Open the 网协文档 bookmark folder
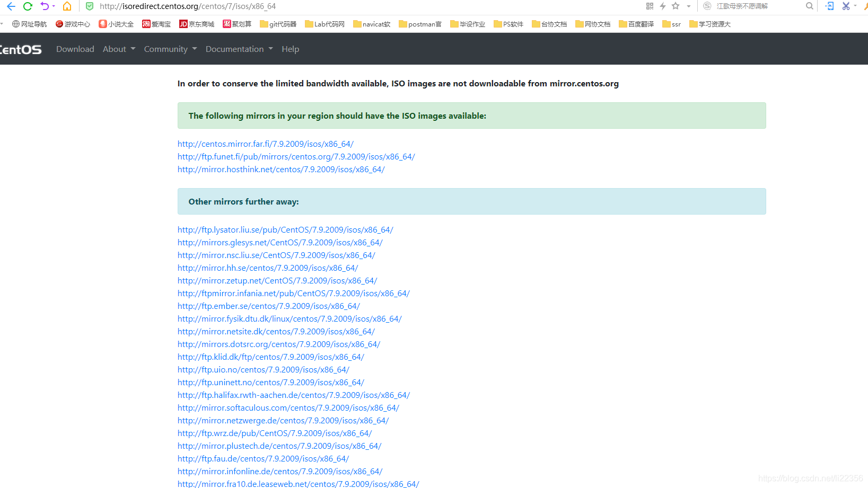868x488 pixels. [x=593, y=24]
